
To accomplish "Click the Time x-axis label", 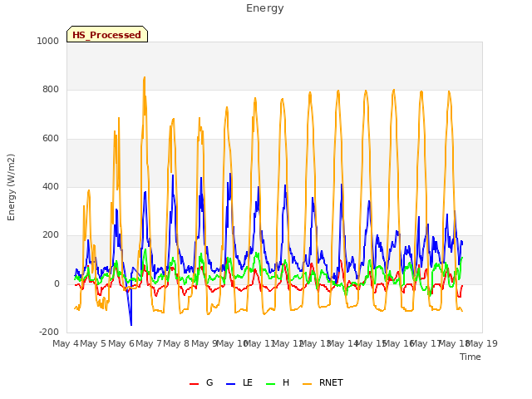I will [x=470, y=357].
